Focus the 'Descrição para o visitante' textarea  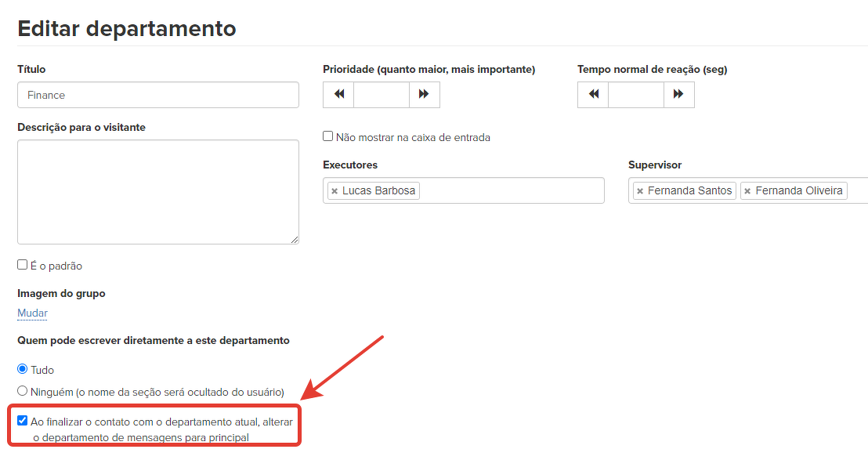pos(157,191)
